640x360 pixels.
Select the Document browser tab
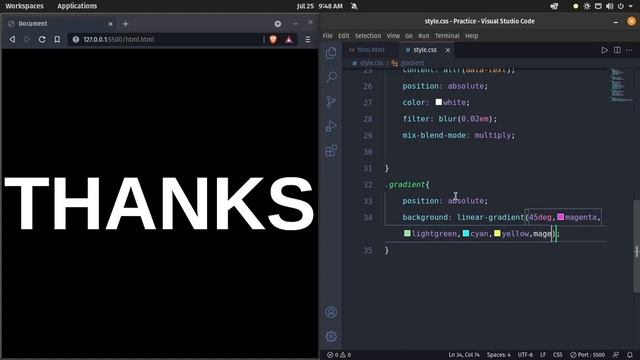point(61,24)
